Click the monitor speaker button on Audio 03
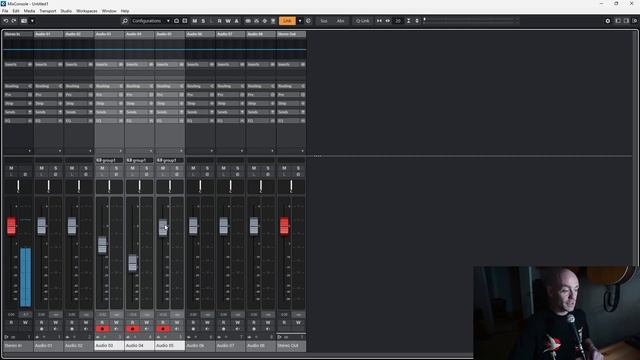The height and width of the screenshot is (360, 640). pyautogui.click(x=116, y=329)
